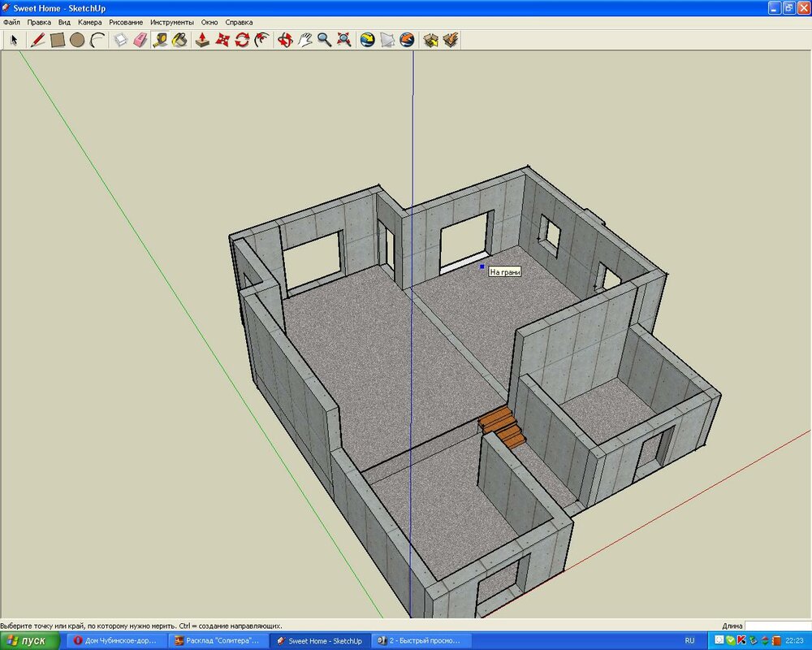This screenshot has width=812, height=650.
Task: Click the Tape Measure tool
Action: (x=160, y=40)
